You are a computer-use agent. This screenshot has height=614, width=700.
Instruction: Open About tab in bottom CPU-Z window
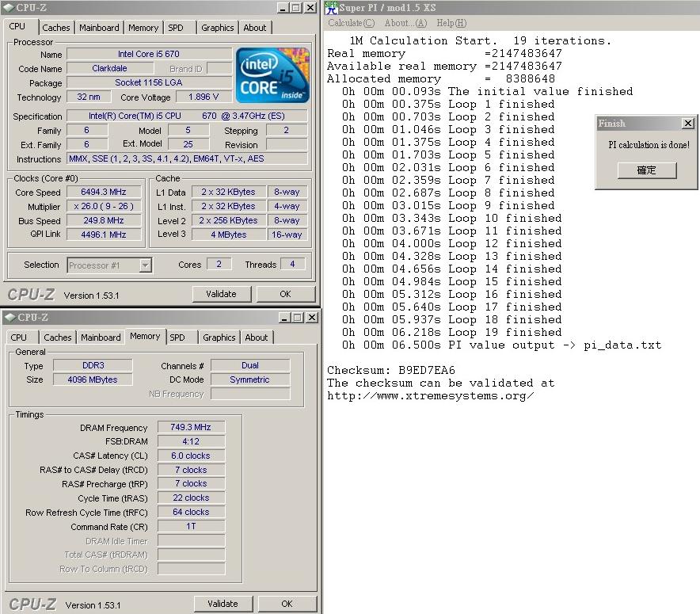point(257,338)
